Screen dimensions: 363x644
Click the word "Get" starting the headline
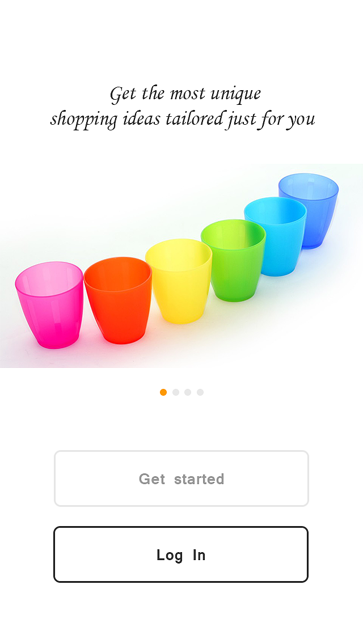pyautogui.click(x=123, y=94)
